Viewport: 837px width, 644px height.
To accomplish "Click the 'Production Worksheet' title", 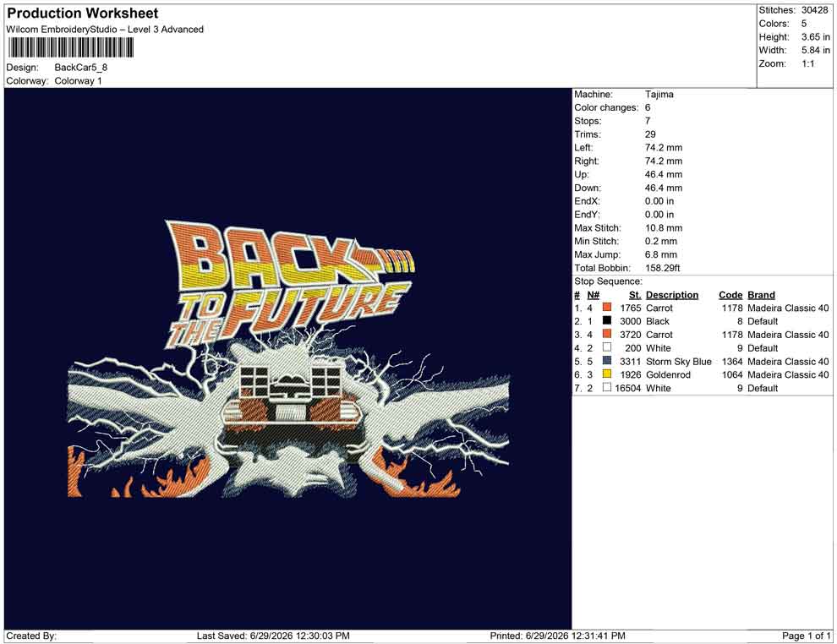I will [83, 14].
